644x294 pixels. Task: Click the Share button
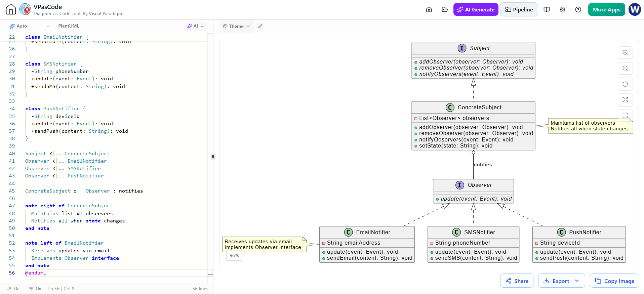tap(517, 281)
